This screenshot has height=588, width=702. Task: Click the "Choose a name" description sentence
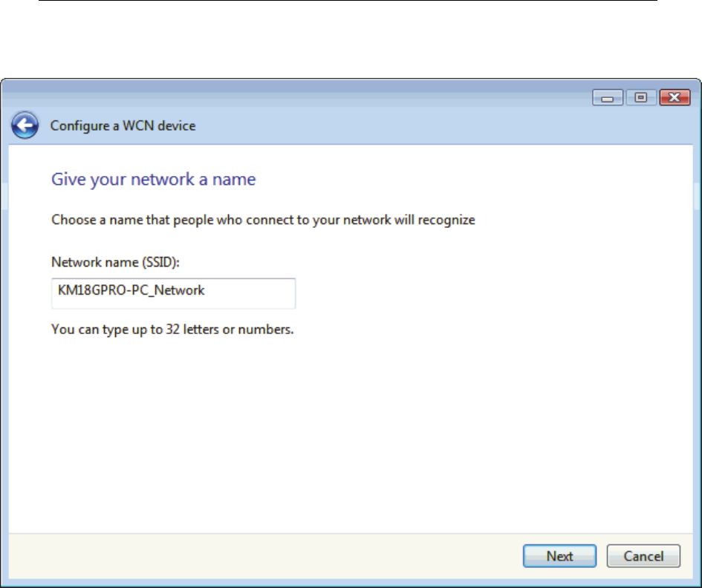(x=263, y=220)
